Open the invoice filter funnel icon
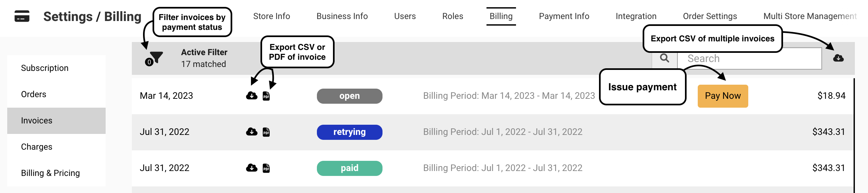This screenshot has height=193, width=868. point(156,58)
